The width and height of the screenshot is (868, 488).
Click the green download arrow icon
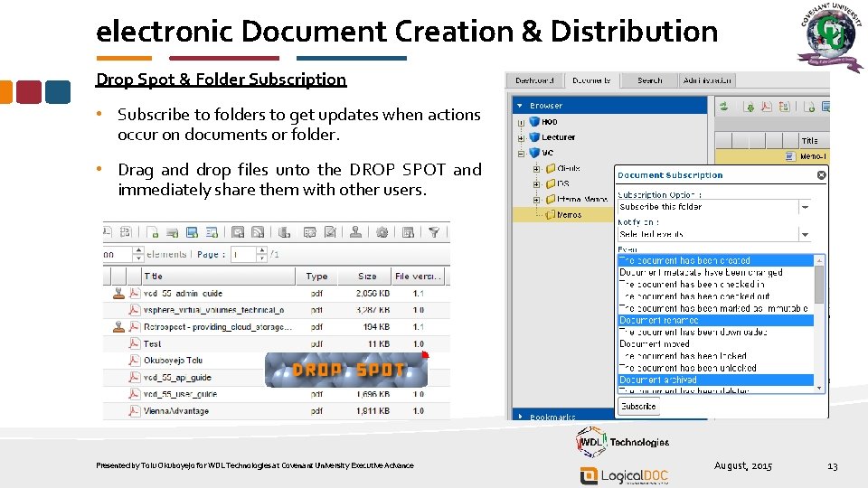pyautogui.click(x=749, y=107)
